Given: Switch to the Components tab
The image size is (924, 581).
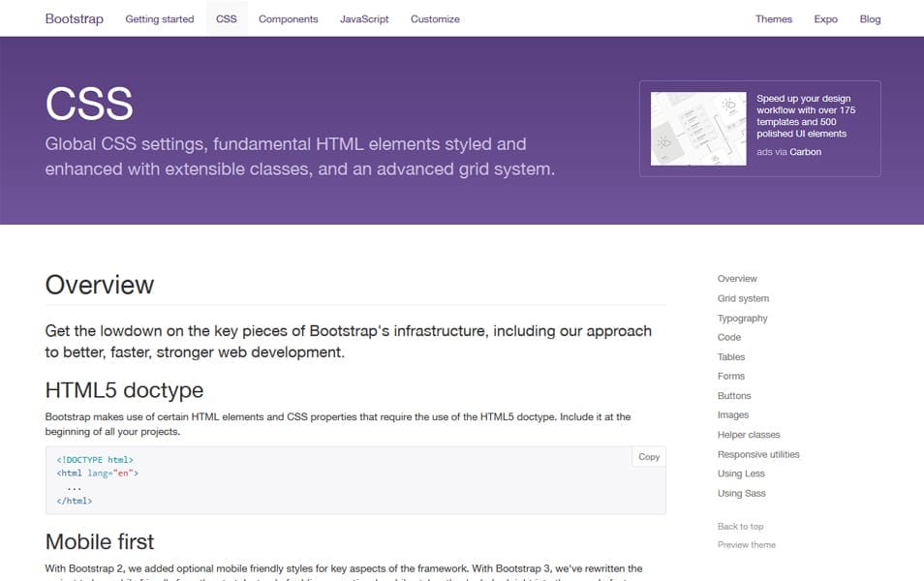Looking at the screenshot, I should click(288, 18).
